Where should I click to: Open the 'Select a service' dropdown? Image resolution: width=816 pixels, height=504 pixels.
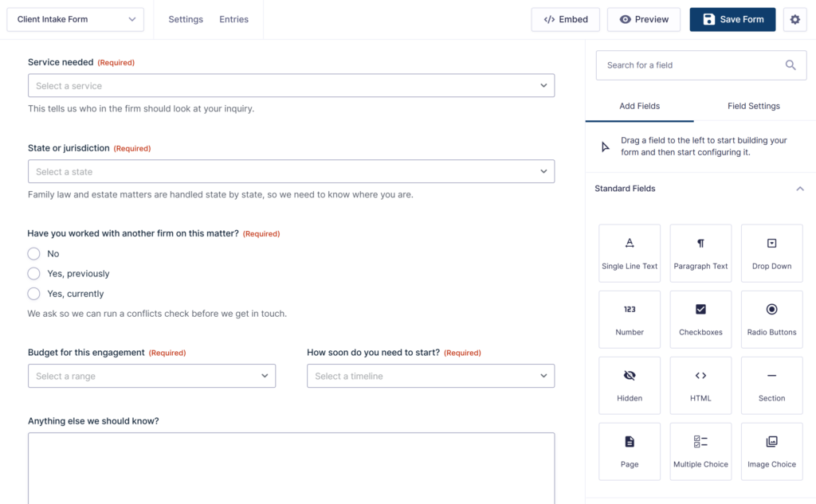(x=291, y=85)
